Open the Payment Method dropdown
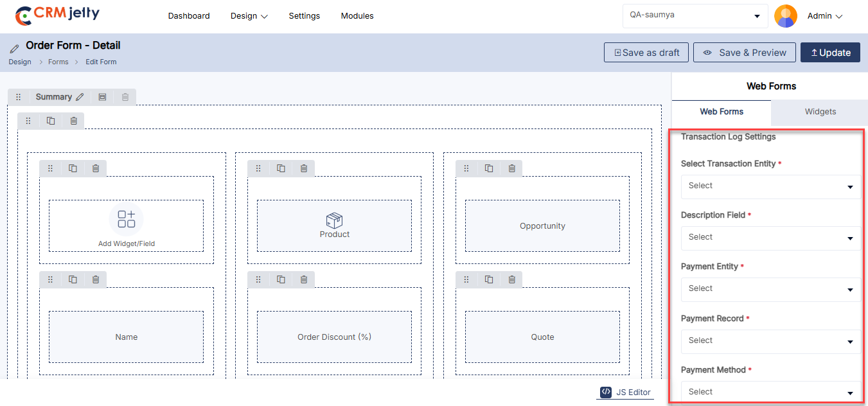868x406 pixels. (770, 392)
